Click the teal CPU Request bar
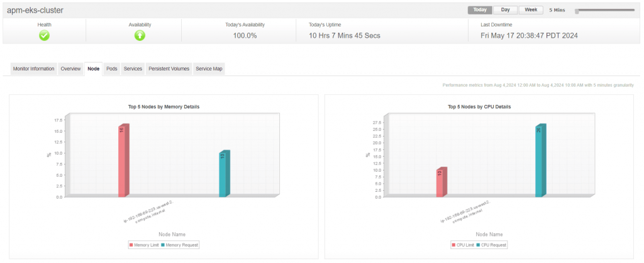Screen dimensions: 644x263 click(540, 162)
